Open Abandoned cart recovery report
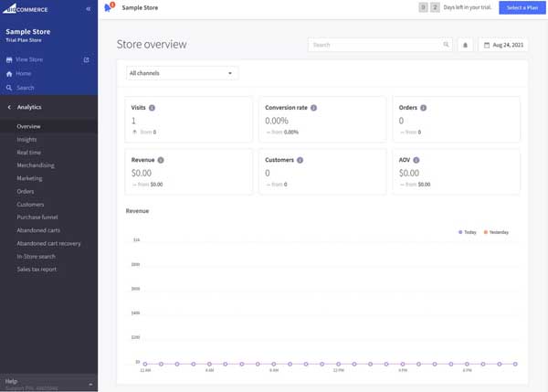Viewport: 548px width, 392px height. (x=49, y=243)
